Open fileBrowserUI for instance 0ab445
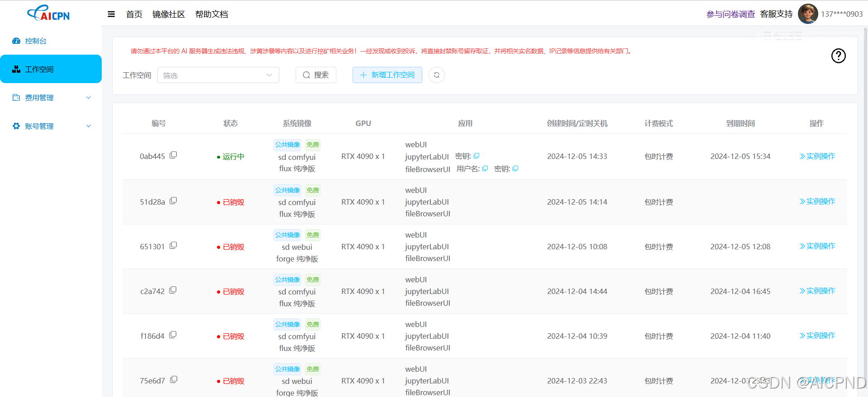Screen dimensions: 868x397 point(428,169)
